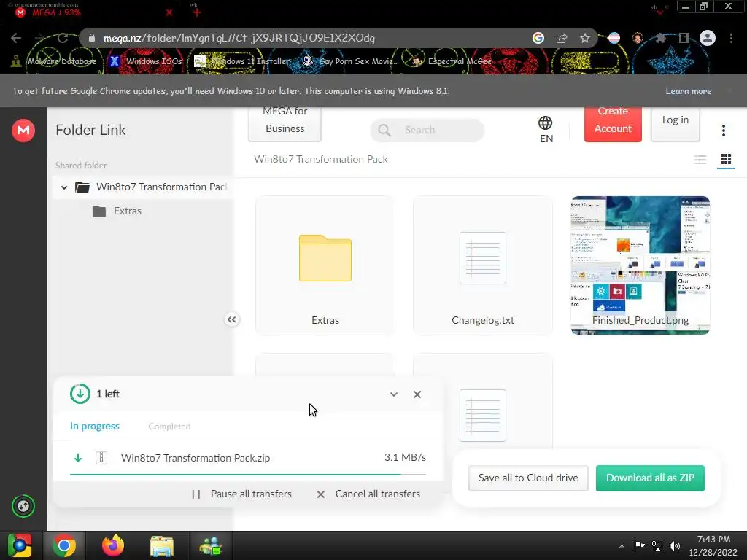The image size is (747, 560).
Task: Click the Chrome taskbar icon
Action: point(64,545)
